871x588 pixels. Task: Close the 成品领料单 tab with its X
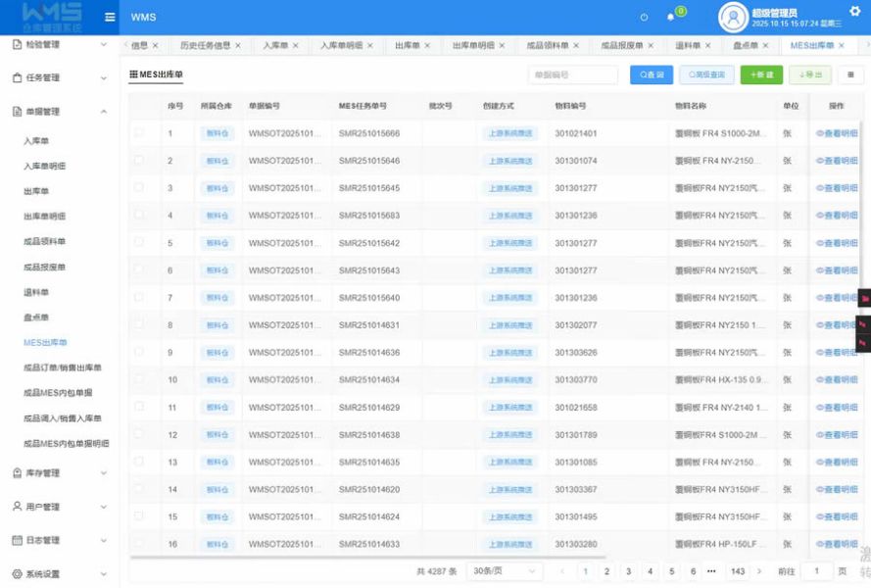click(576, 46)
